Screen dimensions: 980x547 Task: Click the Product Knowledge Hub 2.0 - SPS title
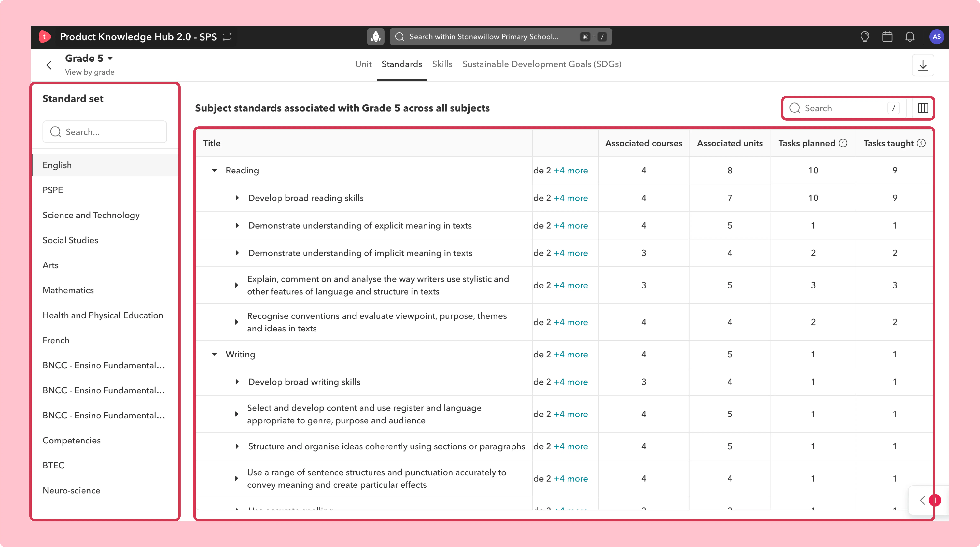[x=138, y=37]
